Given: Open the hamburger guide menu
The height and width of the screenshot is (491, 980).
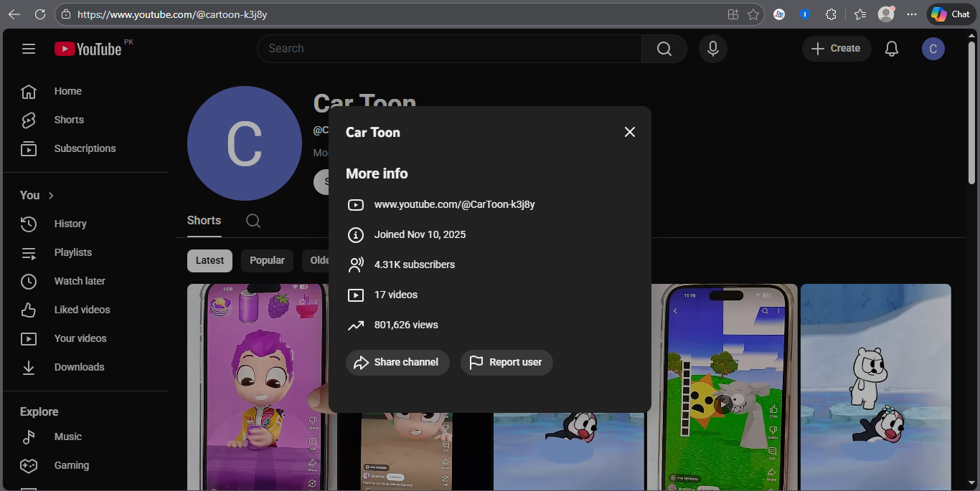Looking at the screenshot, I should 29,49.
